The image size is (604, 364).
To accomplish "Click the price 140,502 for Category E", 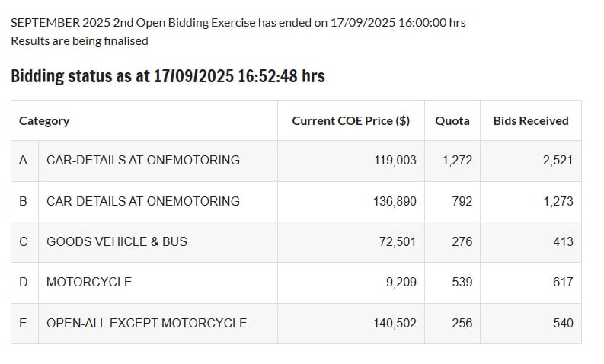I will pyautogui.click(x=395, y=323).
